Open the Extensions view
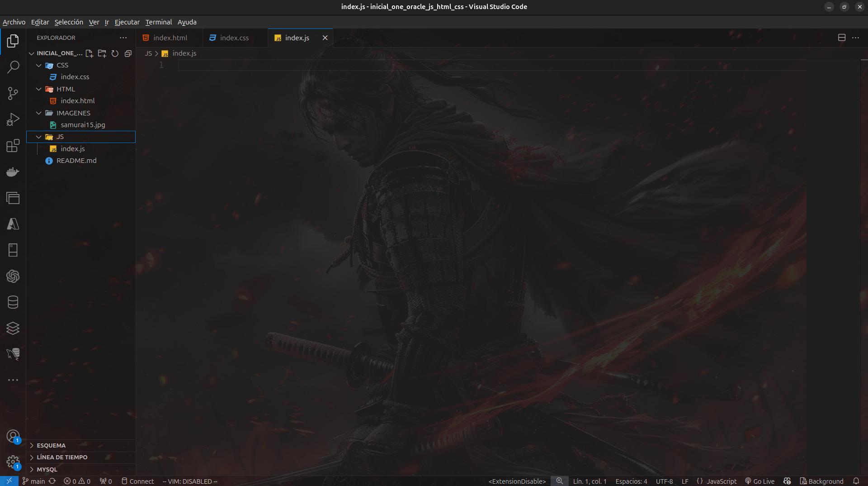868x486 pixels. point(13,146)
